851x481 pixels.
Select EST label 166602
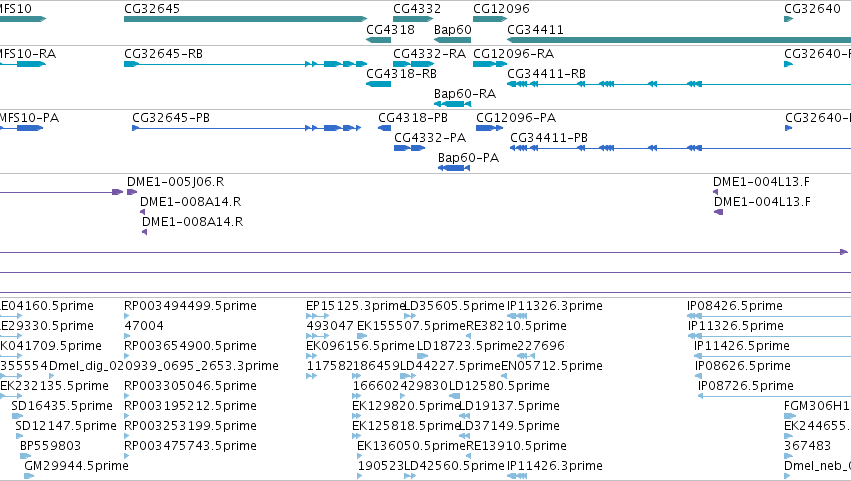(x=376, y=386)
